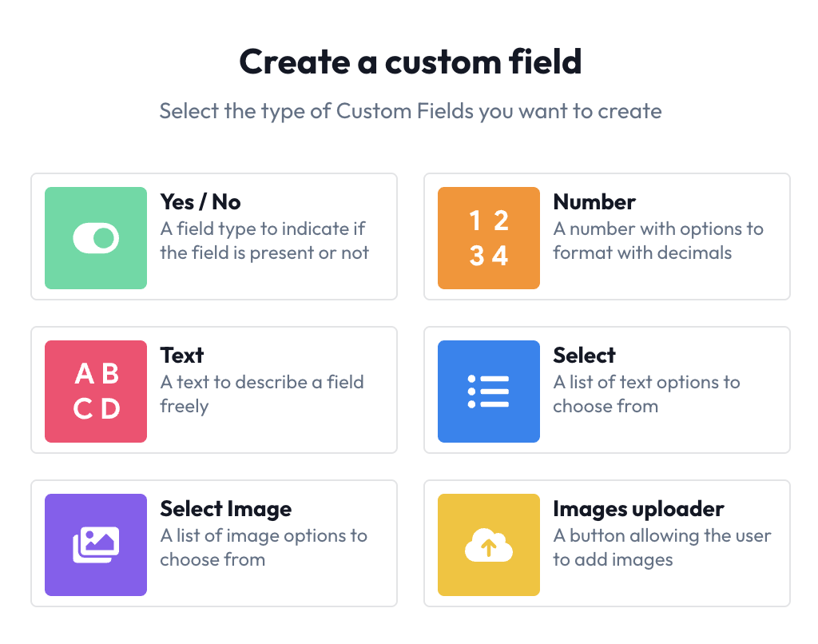The height and width of the screenshot is (644, 818).
Task: Click the Select Image card title
Action: pos(226,509)
